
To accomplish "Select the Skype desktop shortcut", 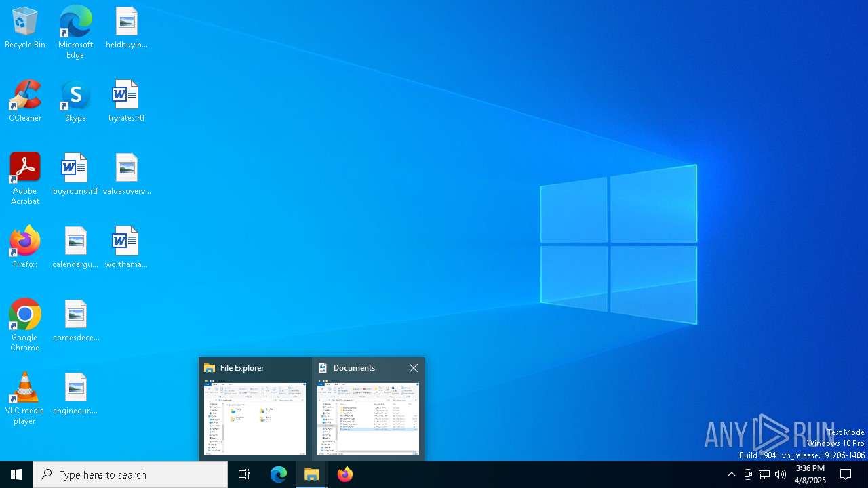I will [75, 102].
